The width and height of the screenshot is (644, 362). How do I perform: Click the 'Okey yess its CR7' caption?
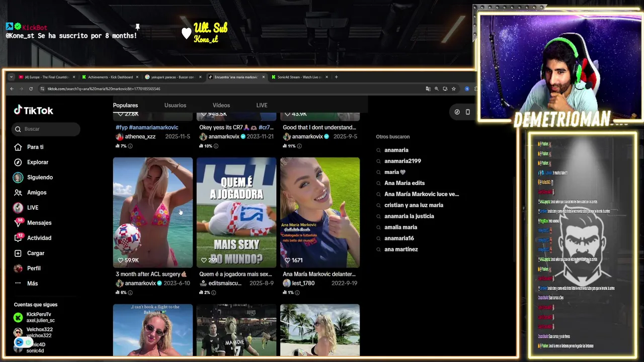pos(236,128)
